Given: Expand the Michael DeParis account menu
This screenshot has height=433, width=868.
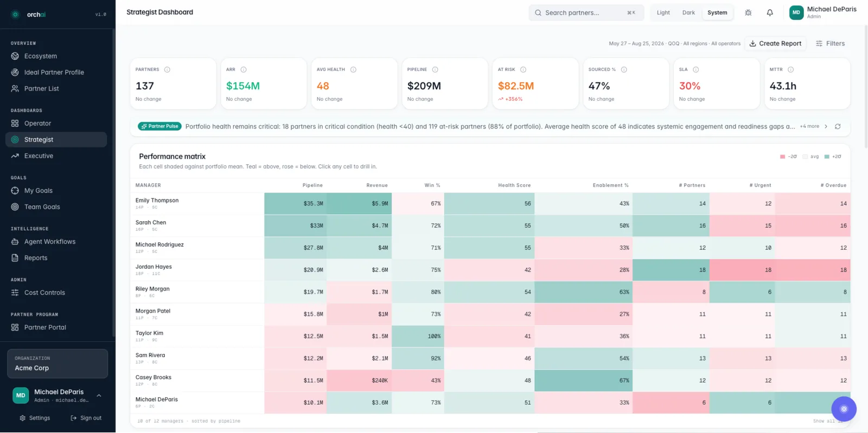Looking at the screenshot, I should click(x=99, y=396).
